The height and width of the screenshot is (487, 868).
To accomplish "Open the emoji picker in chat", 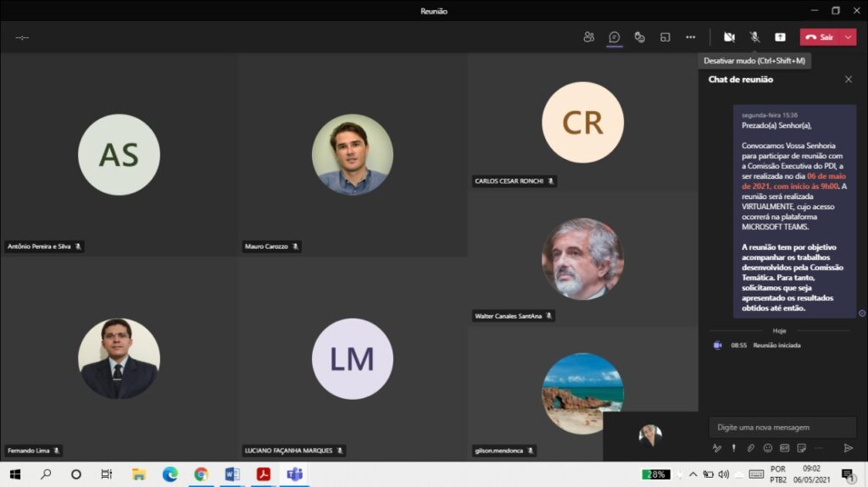I will (768, 448).
